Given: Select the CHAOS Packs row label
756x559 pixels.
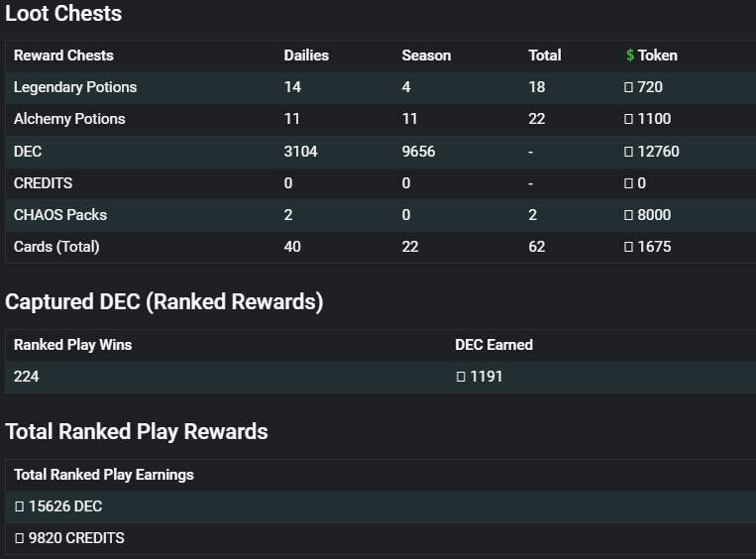Looking at the screenshot, I should point(60,215).
